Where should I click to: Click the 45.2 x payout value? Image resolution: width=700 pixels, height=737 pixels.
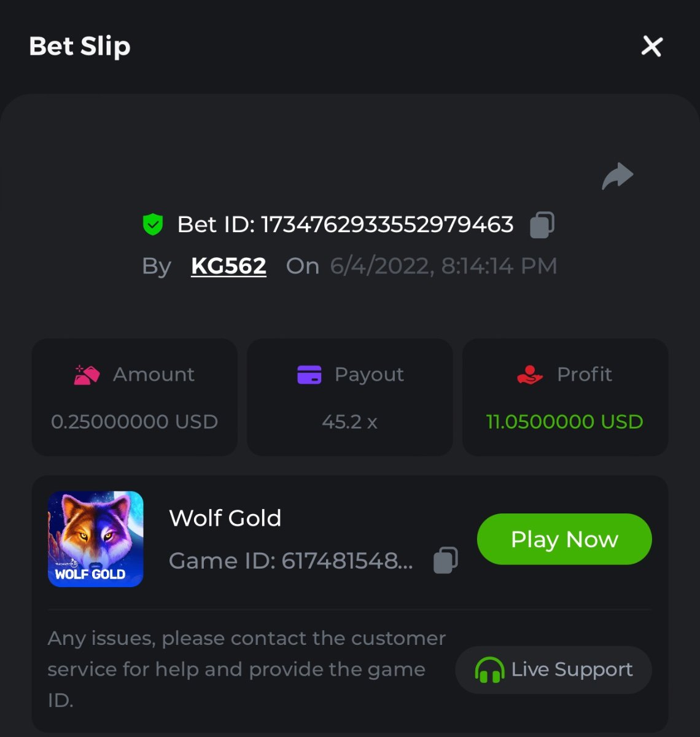pos(349,422)
